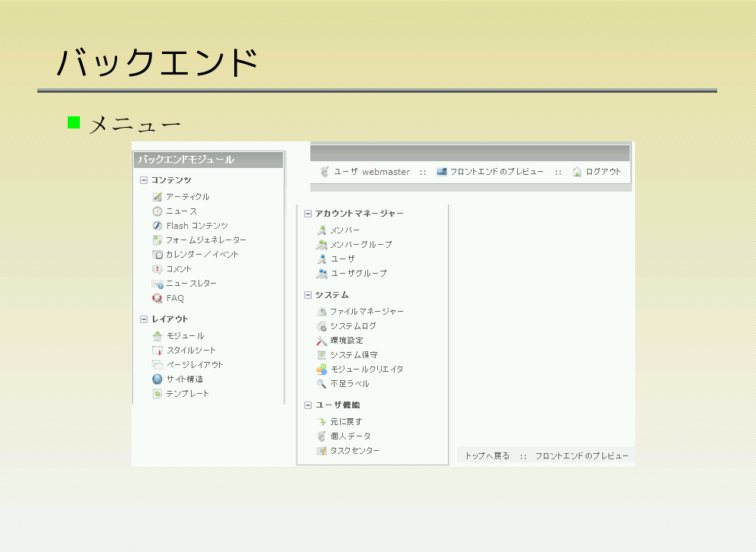The image size is (756, 552).
Task: Click the テンプレート icon
Action: (157, 394)
